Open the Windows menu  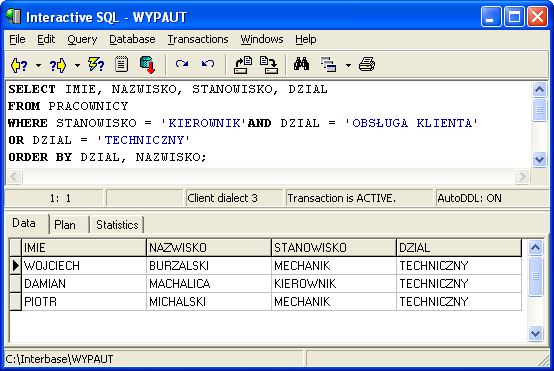pyautogui.click(x=262, y=39)
